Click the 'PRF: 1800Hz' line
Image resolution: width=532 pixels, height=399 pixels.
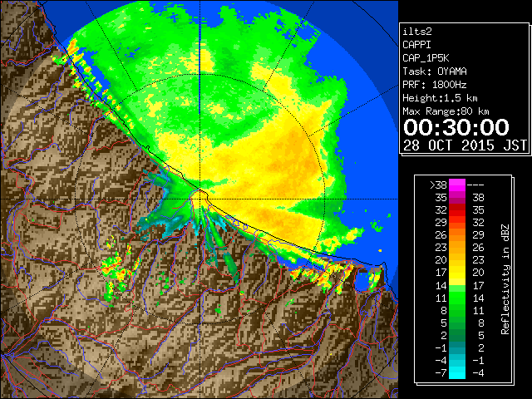point(435,85)
